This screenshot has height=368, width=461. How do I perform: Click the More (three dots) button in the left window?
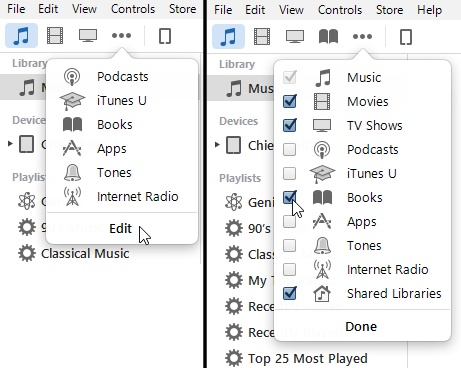121,35
